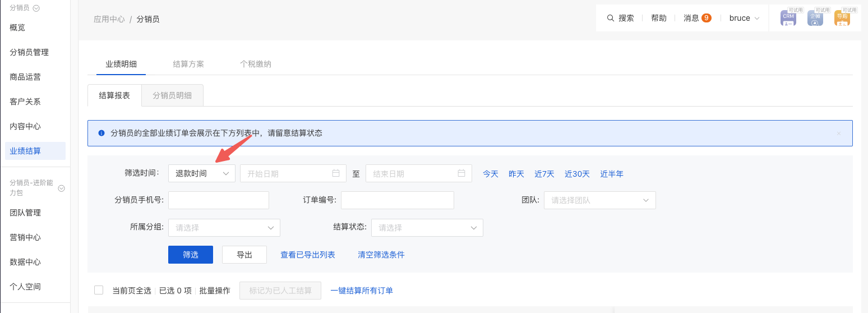Switch to the 个税缴纳 tab

[256, 64]
